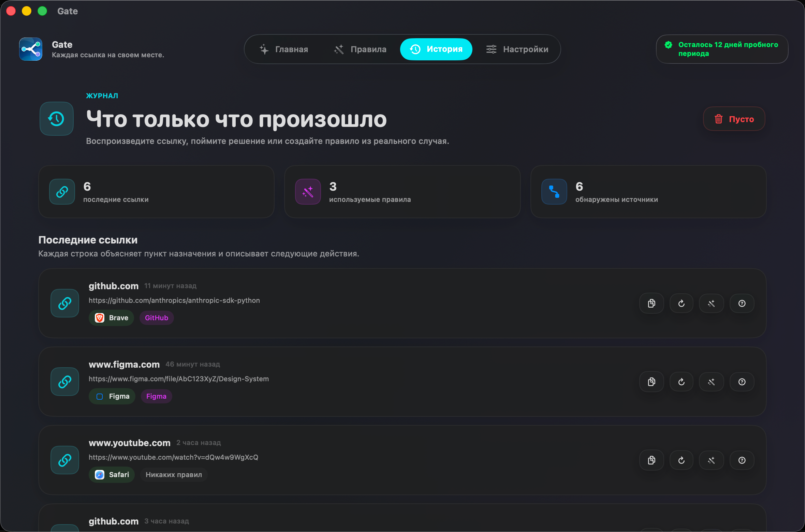Switch to the Правила tab
The height and width of the screenshot is (532, 805).
click(360, 49)
